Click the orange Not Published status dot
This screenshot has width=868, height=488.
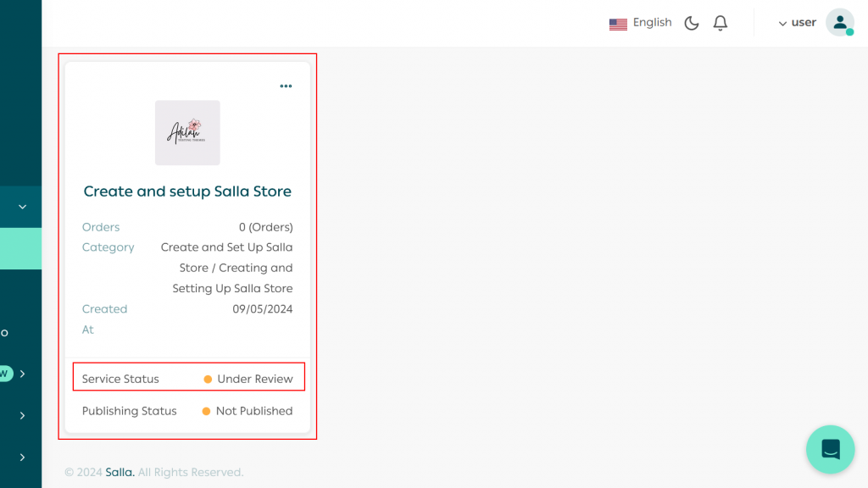(x=206, y=412)
